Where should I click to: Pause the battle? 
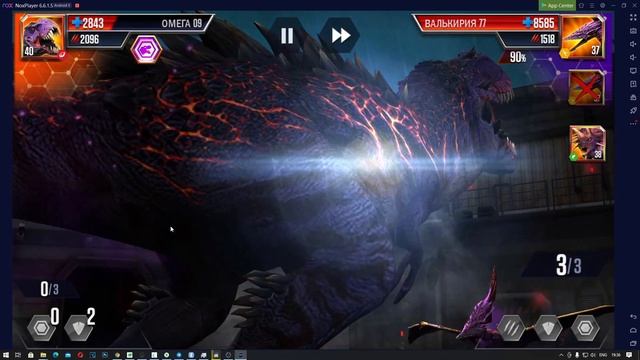click(287, 36)
